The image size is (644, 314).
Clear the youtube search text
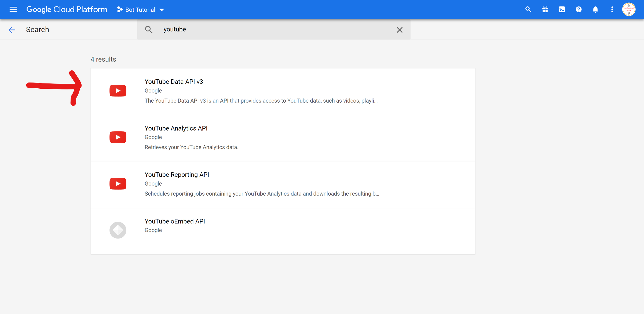399,30
